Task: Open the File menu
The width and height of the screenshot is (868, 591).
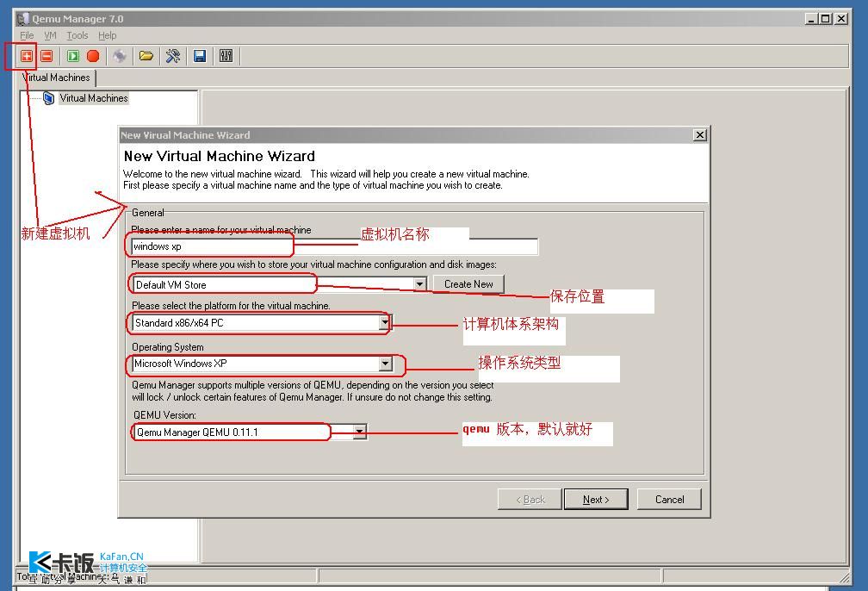Action: coord(27,35)
